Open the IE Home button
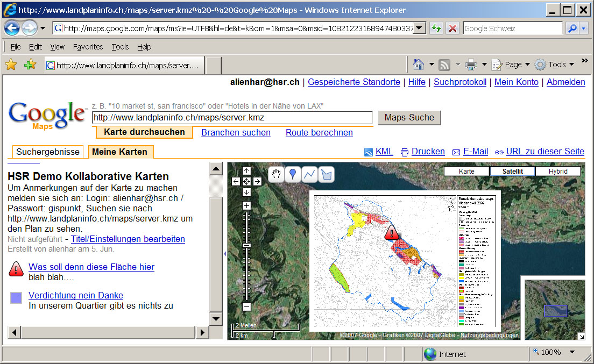This screenshot has height=364, width=594. [x=419, y=65]
